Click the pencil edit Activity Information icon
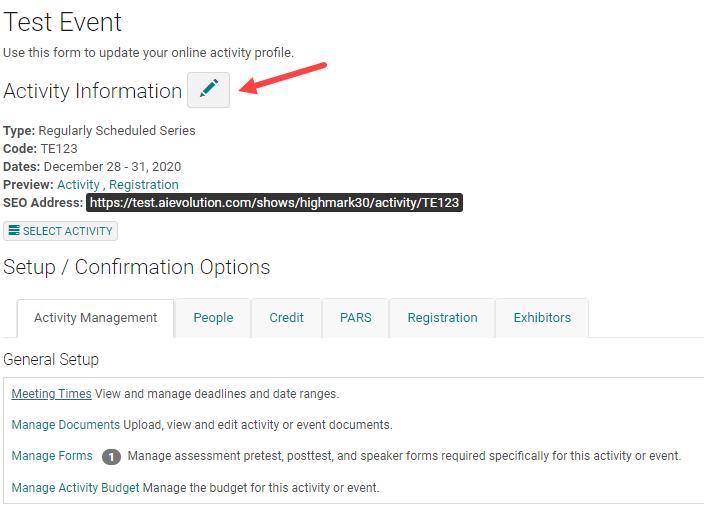Viewport: 704px width, 520px height. [x=208, y=90]
